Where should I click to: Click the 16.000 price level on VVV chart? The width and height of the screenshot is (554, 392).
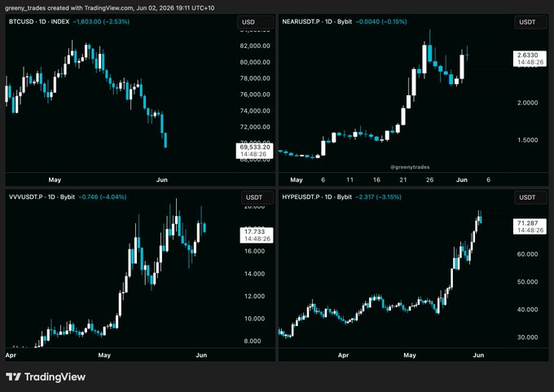pyautogui.click(x=254, y=251)
